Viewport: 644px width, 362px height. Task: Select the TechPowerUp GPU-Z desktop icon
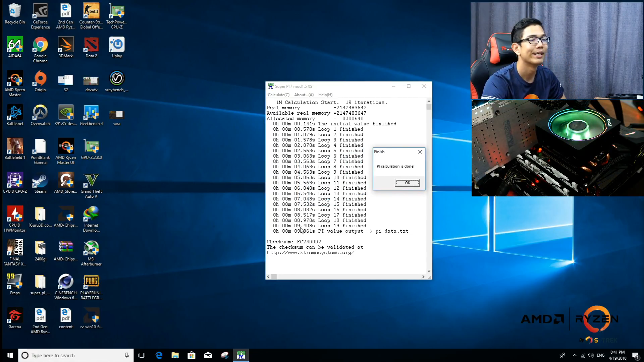pyautogui.click(x=117, y=16)
